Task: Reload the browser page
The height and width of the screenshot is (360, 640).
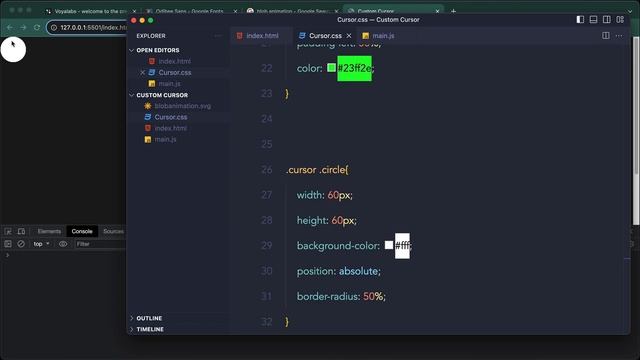Action: coord(37,27)
